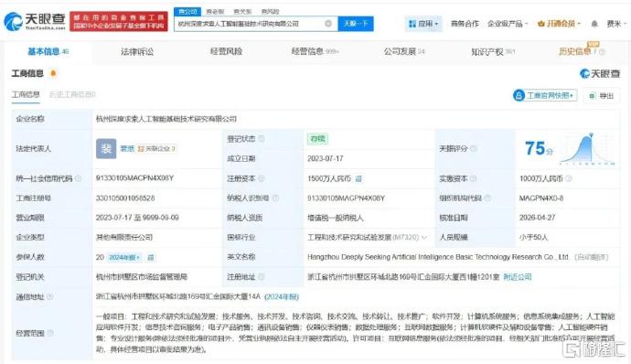Click the English company name text
Viewport: 631px width, 364px height.
pyautogui.click(x=438, y=257)
